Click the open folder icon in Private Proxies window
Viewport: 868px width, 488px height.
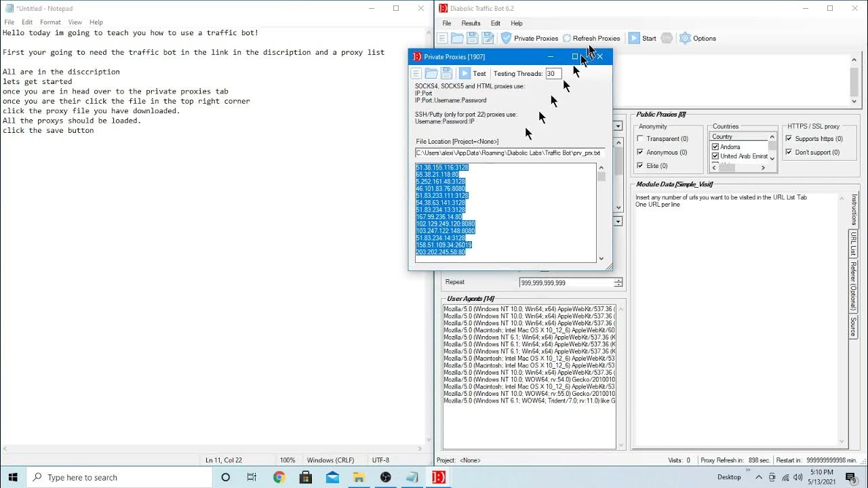tap(431, 73)
